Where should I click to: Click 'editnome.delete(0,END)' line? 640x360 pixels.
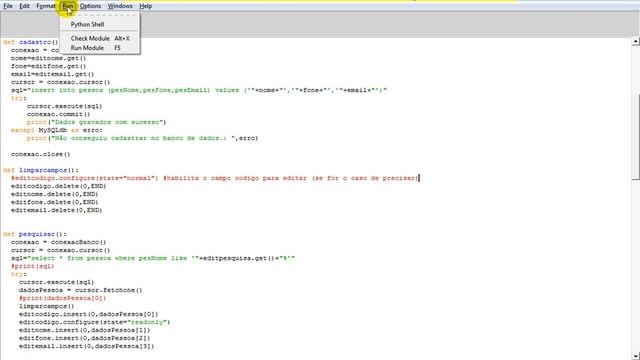point(54,194)
